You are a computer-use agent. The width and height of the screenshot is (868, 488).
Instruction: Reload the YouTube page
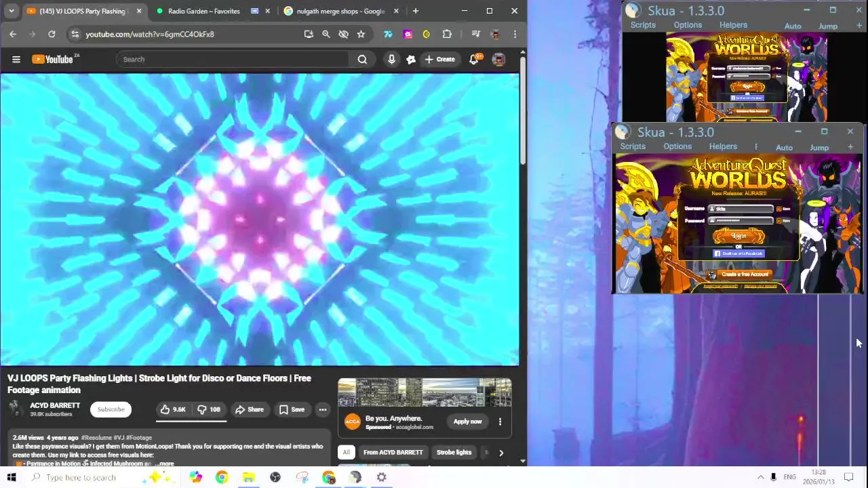[x=52, y=34]
